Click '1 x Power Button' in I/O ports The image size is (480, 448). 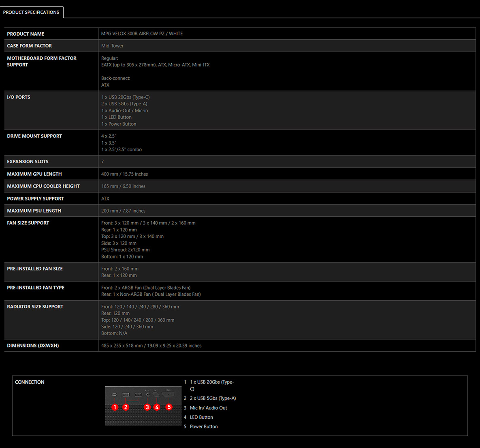point(119,124)
